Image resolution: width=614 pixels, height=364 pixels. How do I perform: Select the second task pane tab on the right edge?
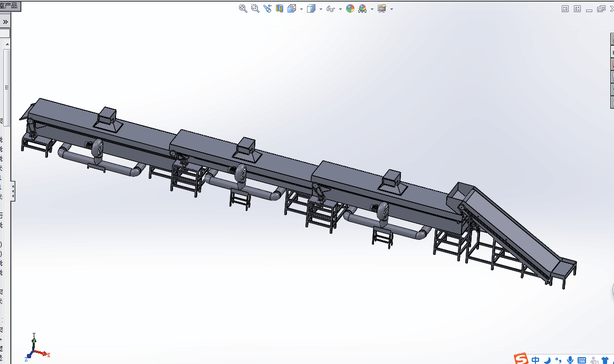[x=612, y=51]
